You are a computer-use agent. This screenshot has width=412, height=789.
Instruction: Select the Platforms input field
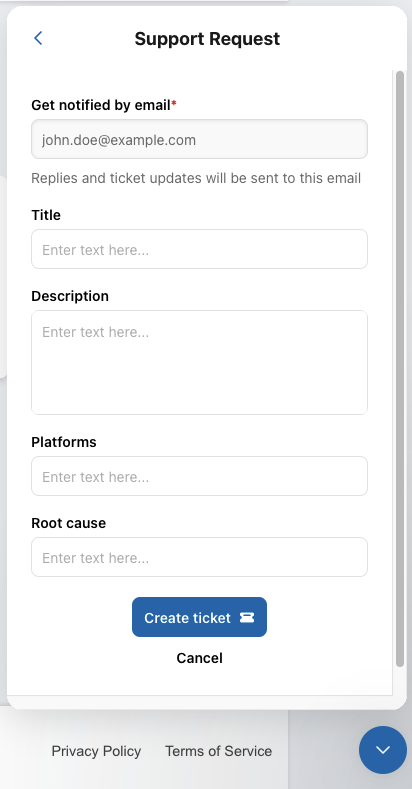pos(199,476)
